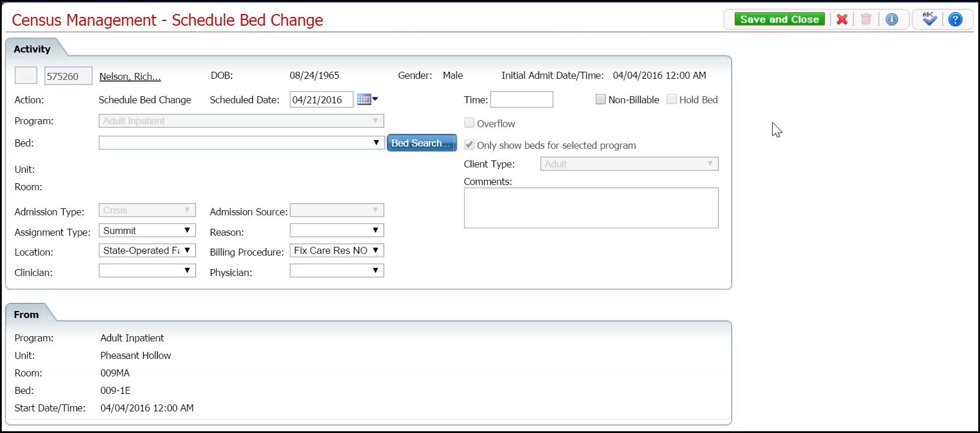Toggle the Hold Bed checkbox
The height and width of the screenshot is (433, 980).
coord(672,99)
